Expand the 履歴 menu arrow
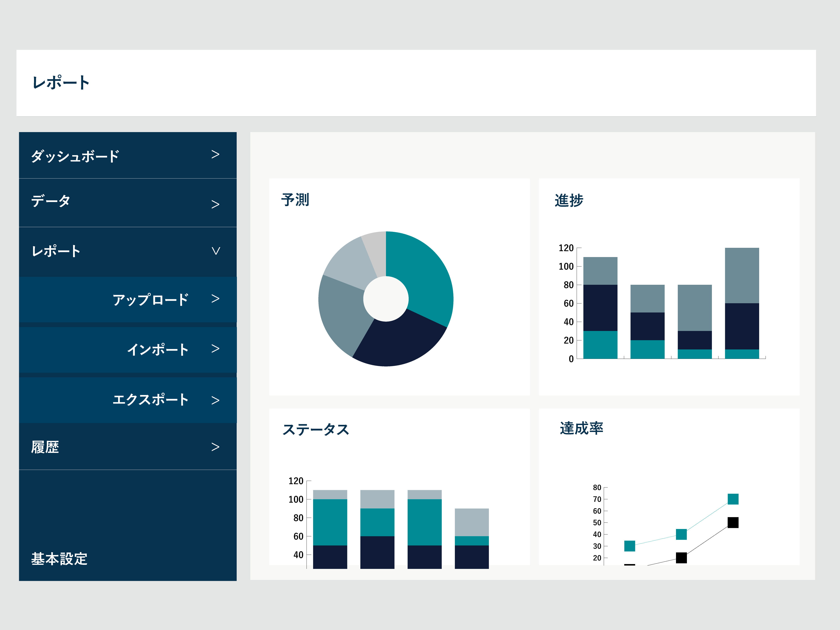 (215, 447)
